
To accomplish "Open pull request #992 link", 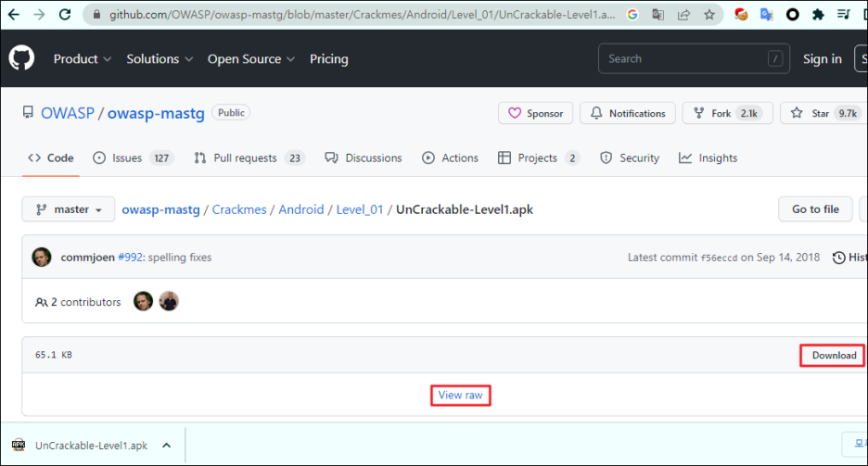I will [x=130, y=257].
